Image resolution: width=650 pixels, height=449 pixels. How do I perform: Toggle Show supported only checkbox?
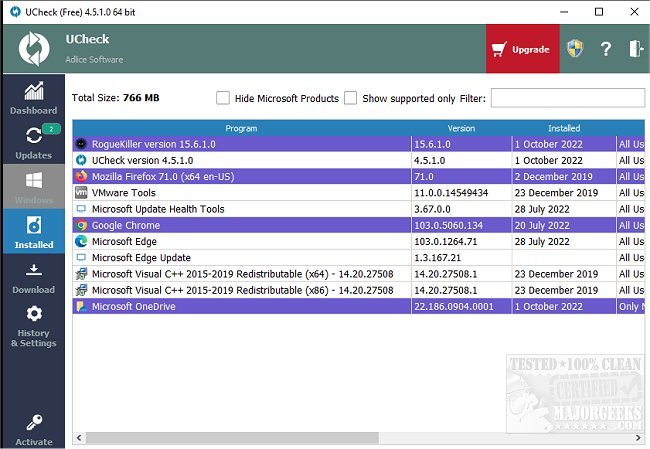pyautogui.click(x=350, y=98)
